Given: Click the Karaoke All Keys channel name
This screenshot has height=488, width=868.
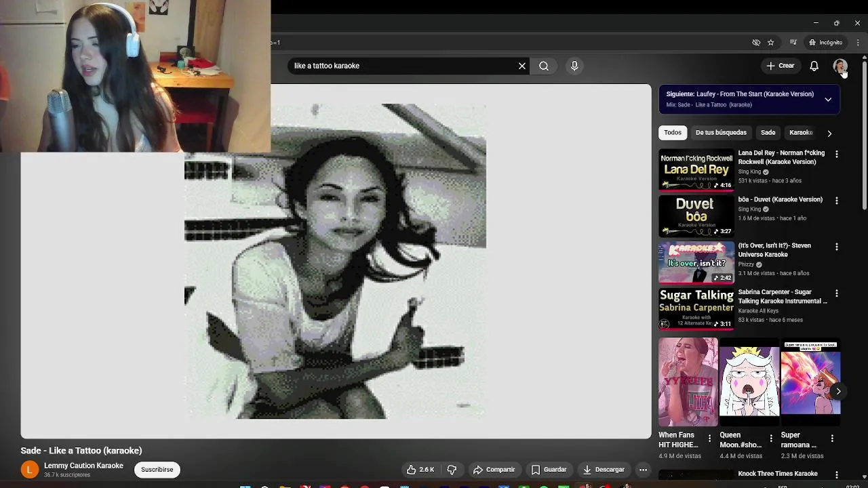Looking at the screenshot, I should [758, 310].
